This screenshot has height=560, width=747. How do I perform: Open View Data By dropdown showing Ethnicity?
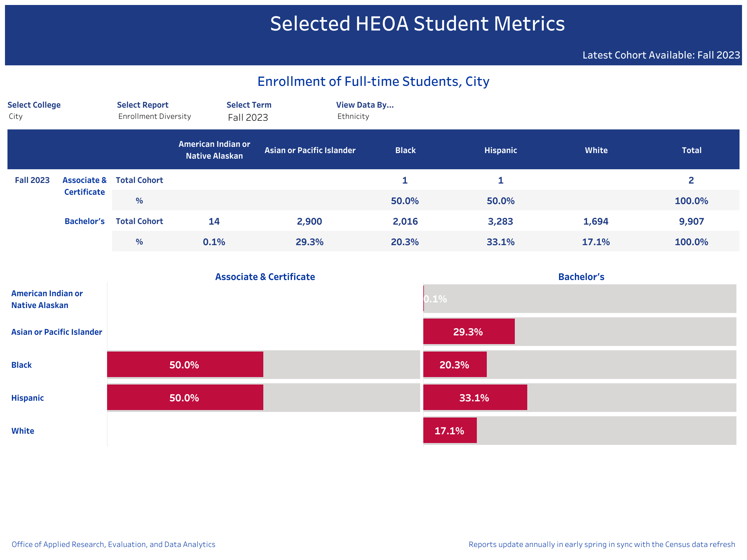pyautogui.click(x=353, y=116)
